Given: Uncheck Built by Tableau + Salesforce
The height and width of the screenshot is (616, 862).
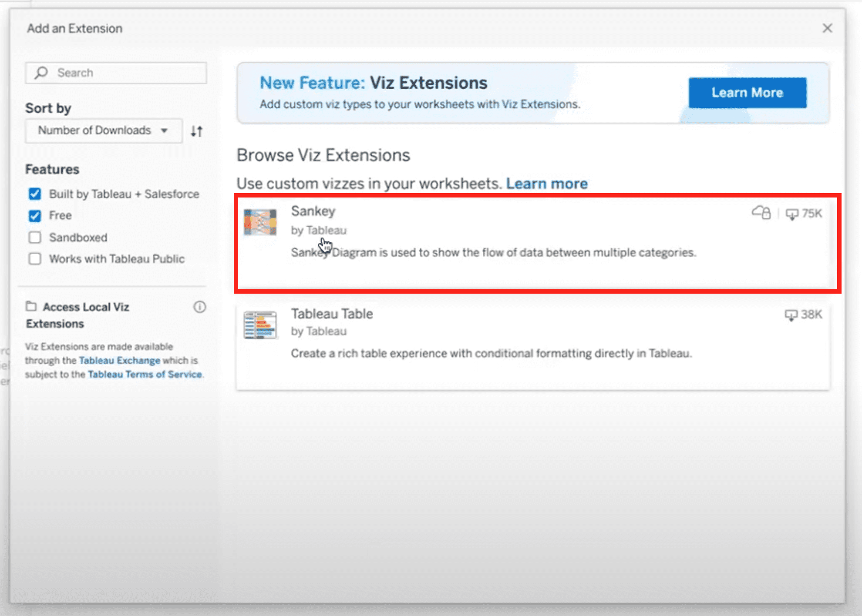Looking at the screenshot, I should pos(35,194).
